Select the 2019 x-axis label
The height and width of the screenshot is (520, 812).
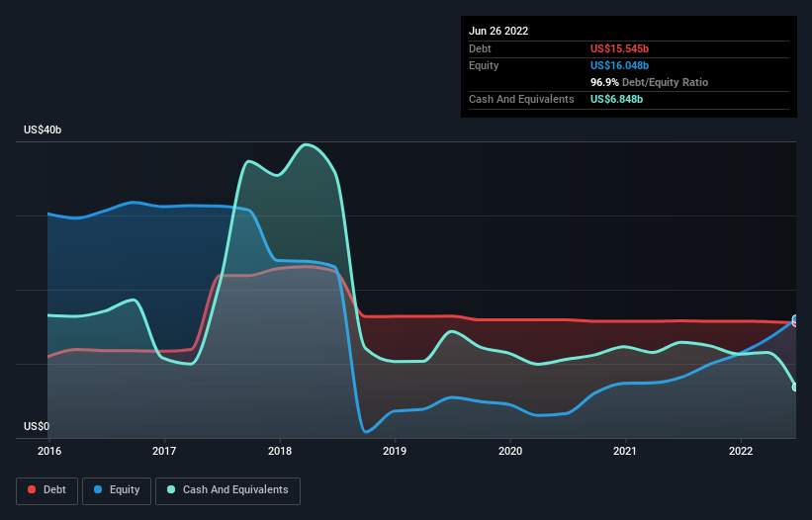[395, 451]
